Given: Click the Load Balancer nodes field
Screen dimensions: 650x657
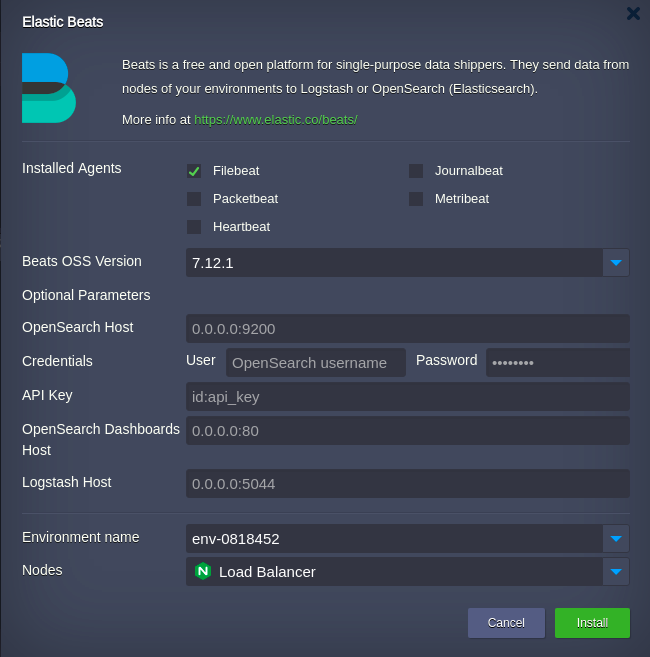Looking at the screenshot, I should 394,572.
